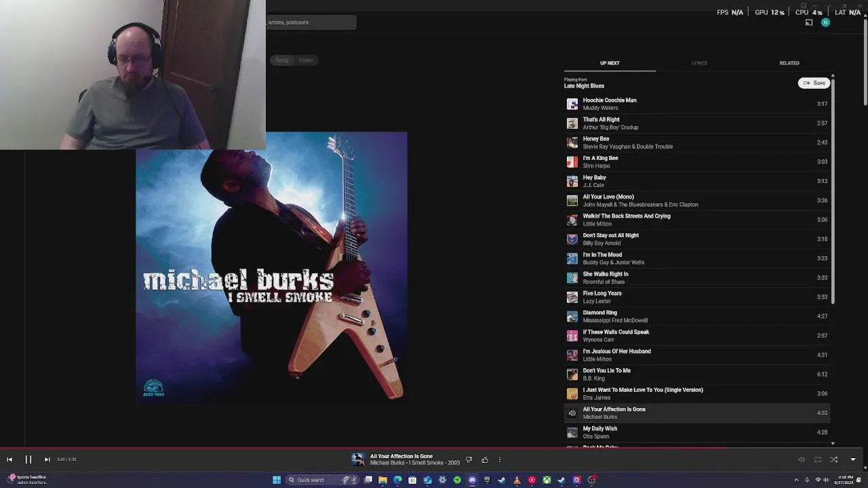The width and height of the screenshot is (868, 488).
Task: Open Task View on the taskbar
Action: pos(368,480)
